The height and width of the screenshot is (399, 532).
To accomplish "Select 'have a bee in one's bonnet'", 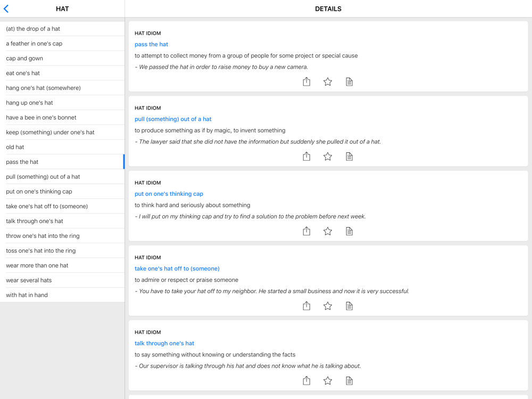I will click(x=62, y=118).
